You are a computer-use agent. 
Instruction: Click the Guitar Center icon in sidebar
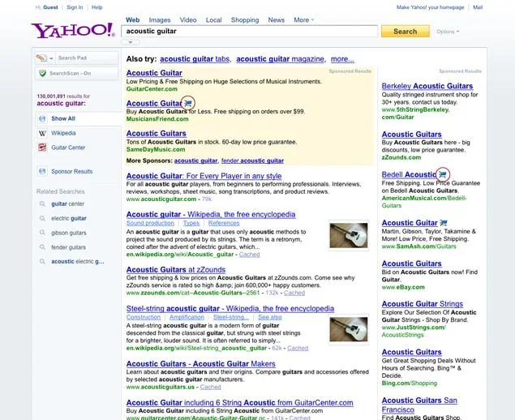point(42,148)
